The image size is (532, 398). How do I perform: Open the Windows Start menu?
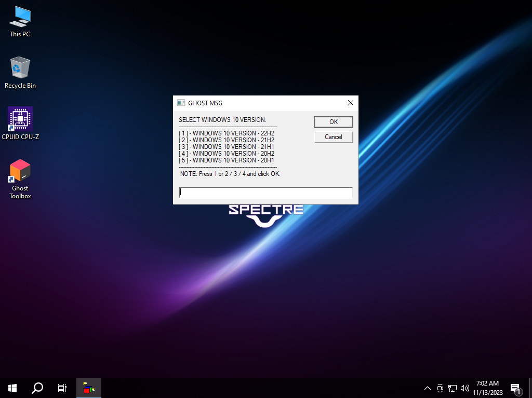[x=12, y=388]
